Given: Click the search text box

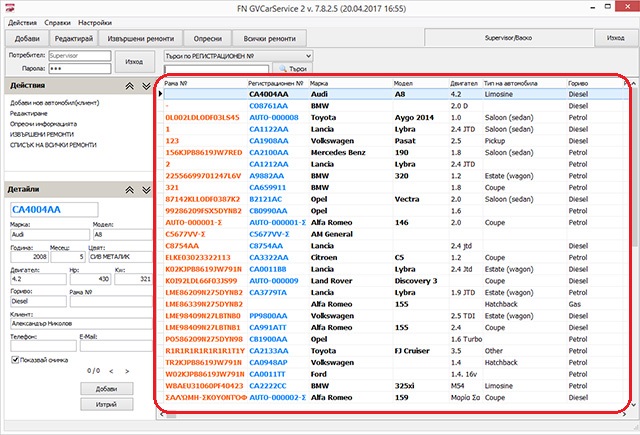Looking at the screenshot, I should (x=216, y=69).
